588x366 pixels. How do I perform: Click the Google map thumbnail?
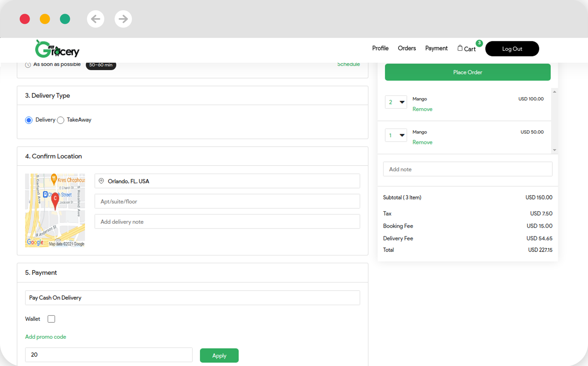coord(55,210)
